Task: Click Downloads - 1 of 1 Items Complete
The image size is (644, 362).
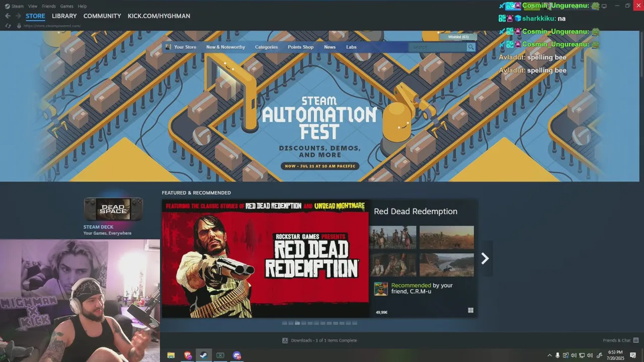Action: click(324, 340)
